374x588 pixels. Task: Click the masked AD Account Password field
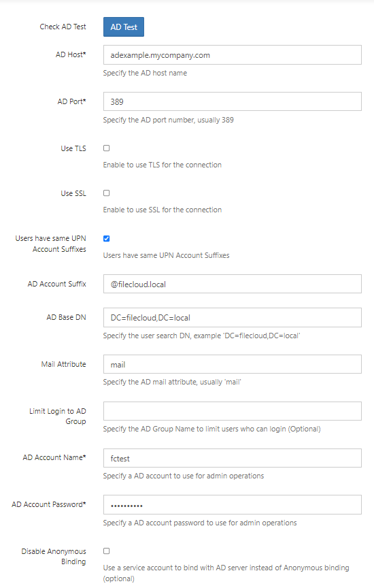[x=233, y=505]
